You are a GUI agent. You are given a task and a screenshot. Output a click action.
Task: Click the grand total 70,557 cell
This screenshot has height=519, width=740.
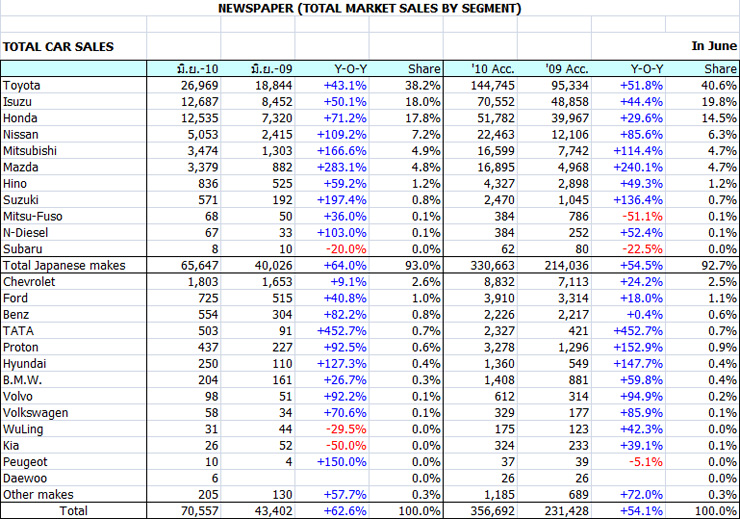[198, 510]
